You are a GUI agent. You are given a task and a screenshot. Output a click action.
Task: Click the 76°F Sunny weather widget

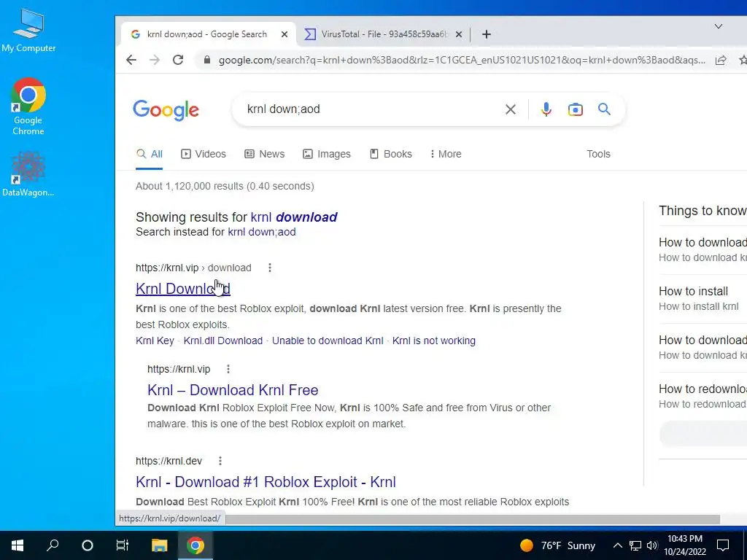coord(557,545)
